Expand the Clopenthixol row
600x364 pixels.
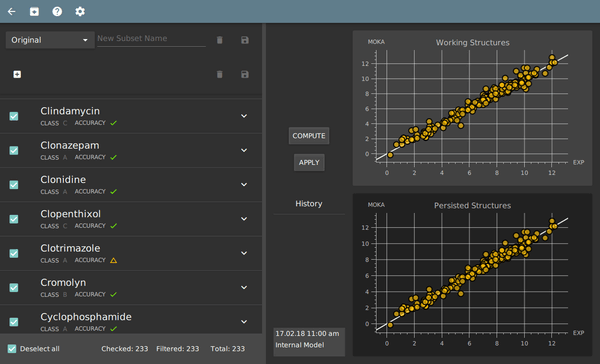(244, 219)
